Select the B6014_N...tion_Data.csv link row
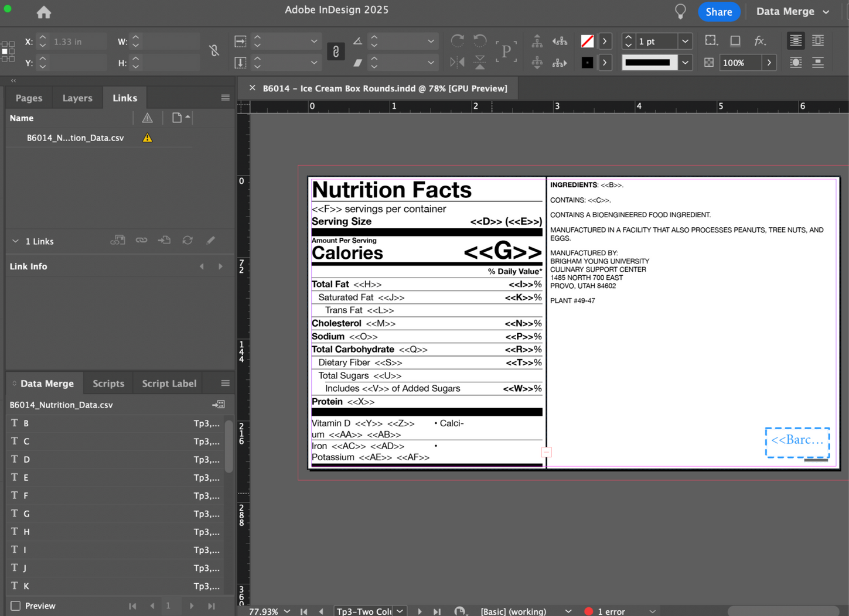 (x=100, y=138)
